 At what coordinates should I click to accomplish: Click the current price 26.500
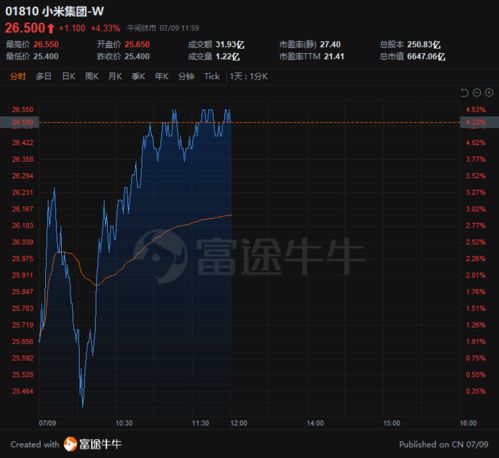click(x=25, y=28)
